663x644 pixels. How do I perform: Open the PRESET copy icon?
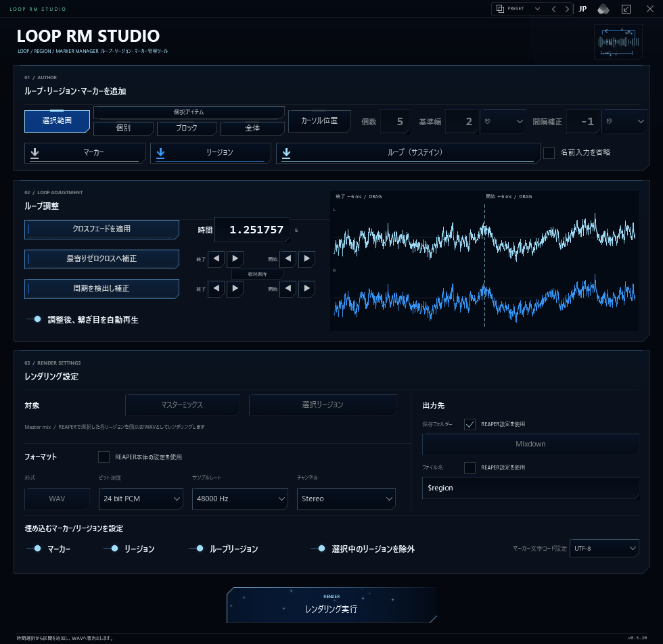pos(500,9)
